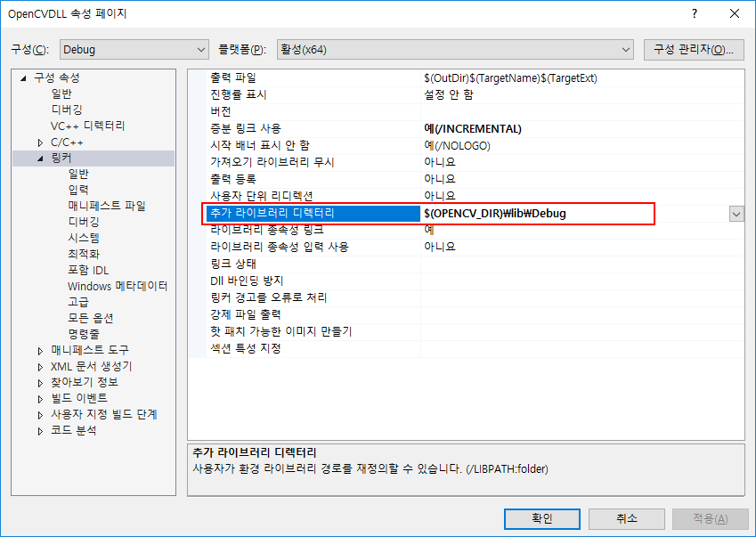
Task: Open the 구성 Debug dropdown
Action: pyautogui.click(x=134, y=50)
